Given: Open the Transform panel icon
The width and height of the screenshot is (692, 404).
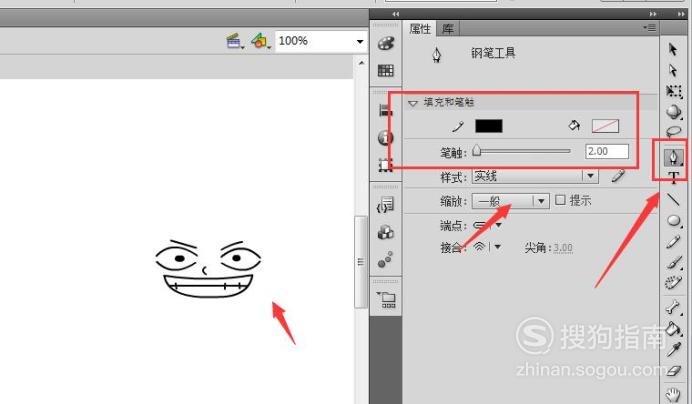Looking at the screenshot, I should (386, 165).
